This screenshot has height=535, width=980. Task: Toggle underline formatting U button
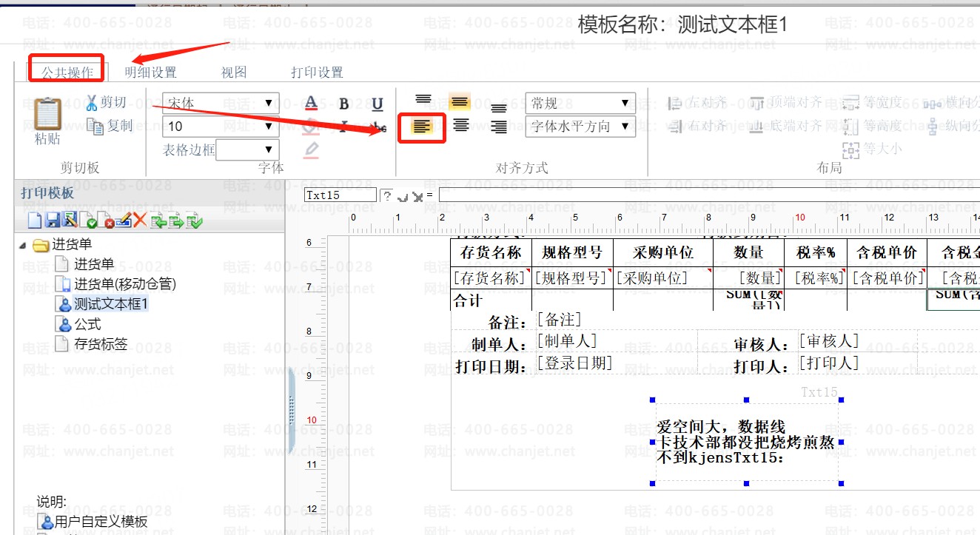(377, 104)
